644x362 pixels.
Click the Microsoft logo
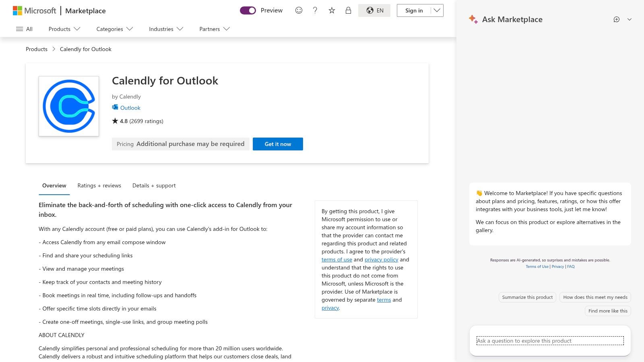click(x=34, y=10)
